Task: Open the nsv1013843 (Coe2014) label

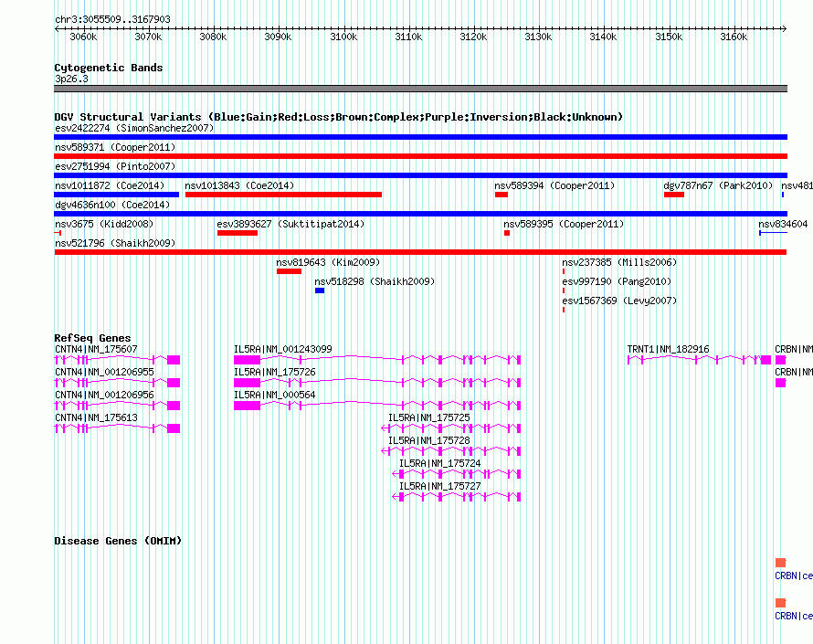Action: [x=239, y=185]
